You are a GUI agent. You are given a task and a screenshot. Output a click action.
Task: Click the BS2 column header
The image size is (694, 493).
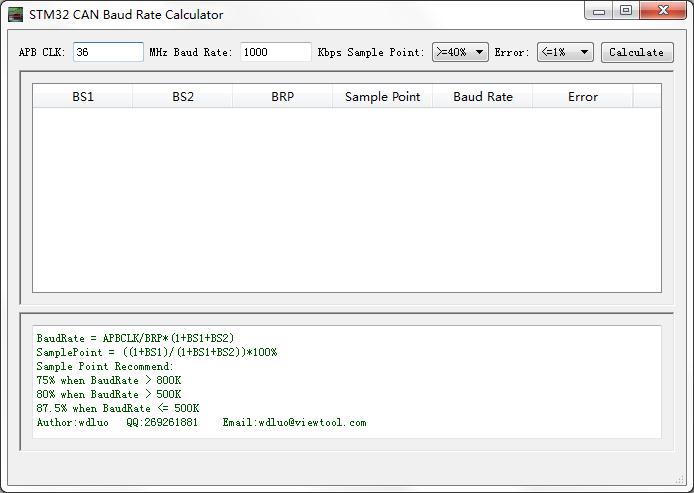pos(183,97)
